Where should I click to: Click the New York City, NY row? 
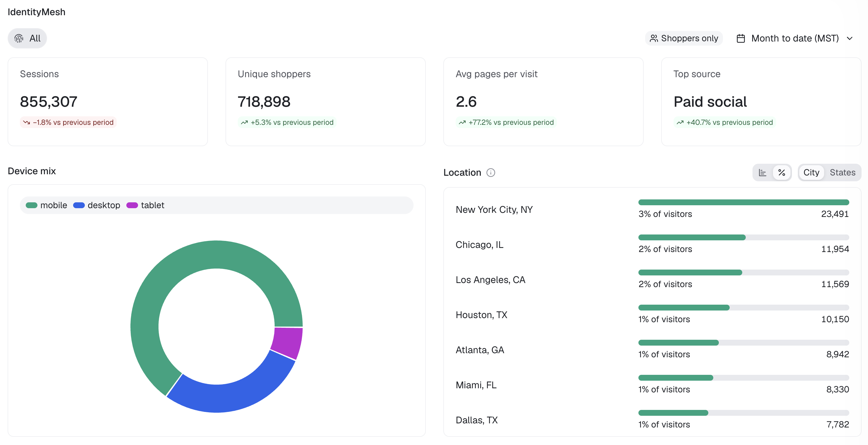[652, 210]
